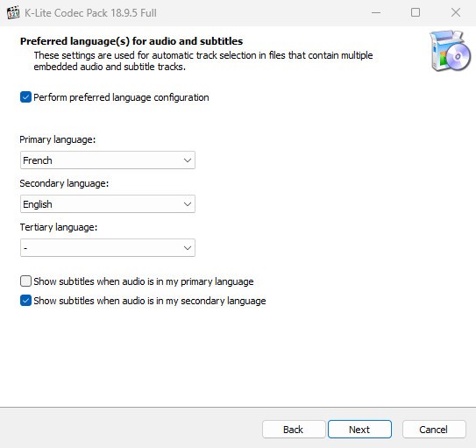Click the chevron arrow of French combo box

(x=188, y=160)
